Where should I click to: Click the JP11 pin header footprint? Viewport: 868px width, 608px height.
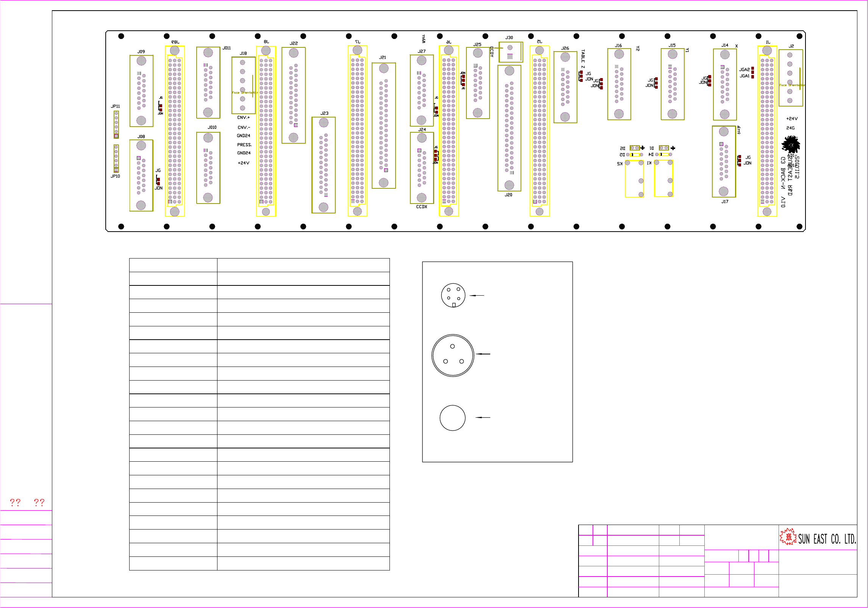click(x=116, y=124)
